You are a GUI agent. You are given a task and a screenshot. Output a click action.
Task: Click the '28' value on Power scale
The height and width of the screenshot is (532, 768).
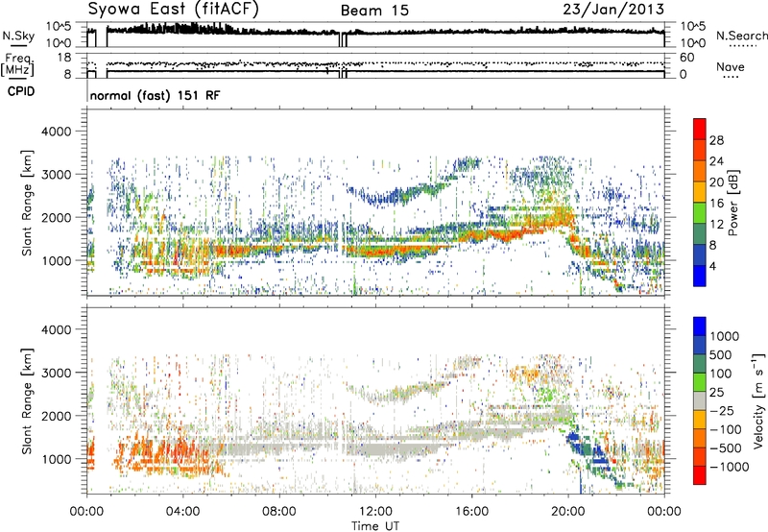pos(716,140)
